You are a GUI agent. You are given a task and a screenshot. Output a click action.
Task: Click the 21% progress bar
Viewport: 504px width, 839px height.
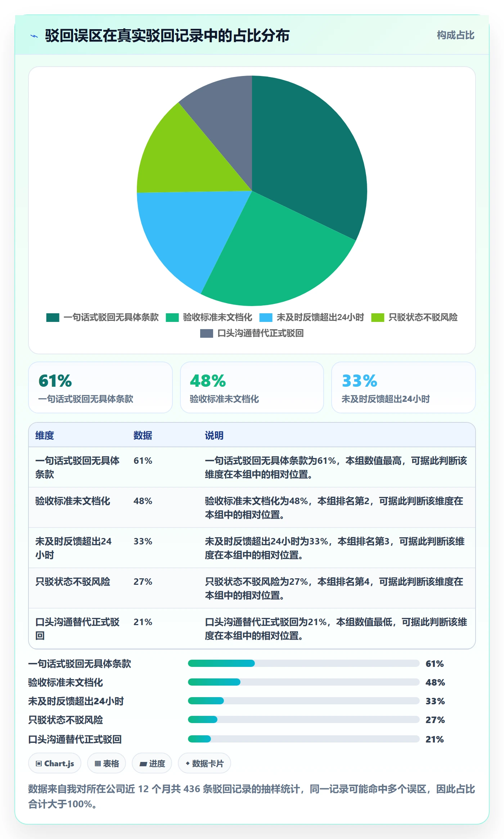click(x=304, y=739)
